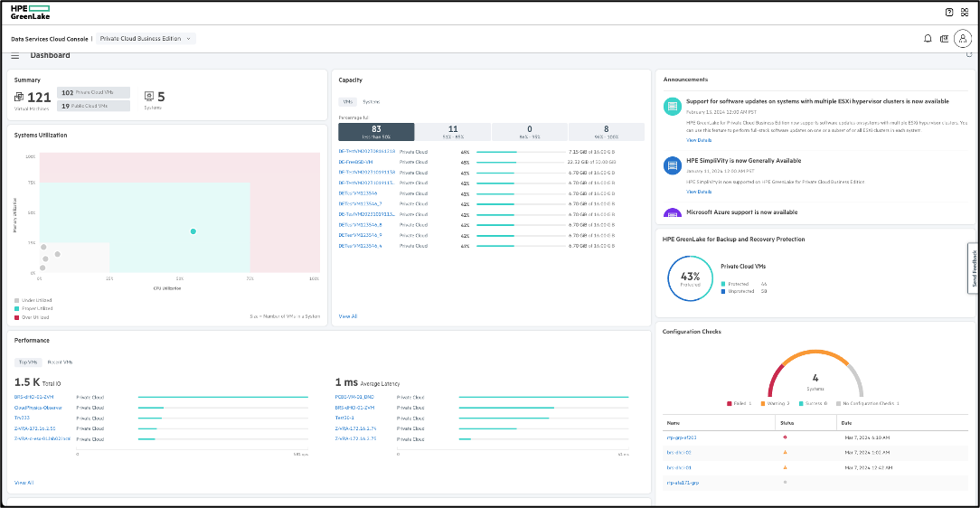The width and height of the screenshot is (980, 508).
Task: Select the 11 capacity range filter
Action: 453,132
